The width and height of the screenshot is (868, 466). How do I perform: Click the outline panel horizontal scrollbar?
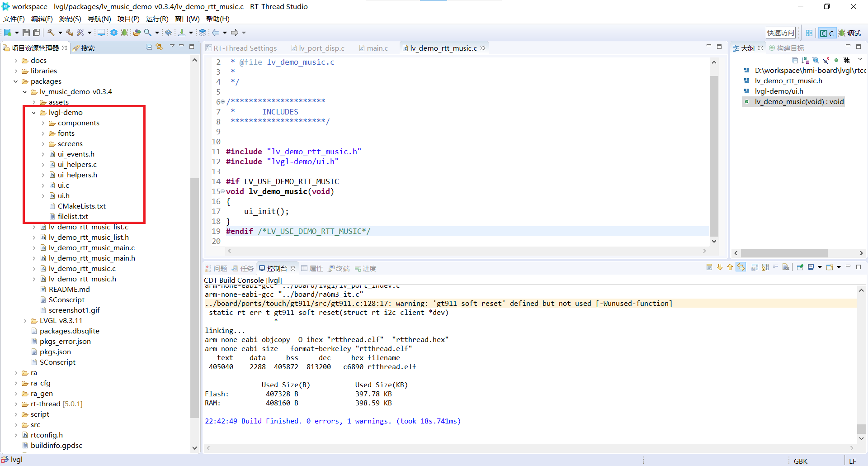784,253
